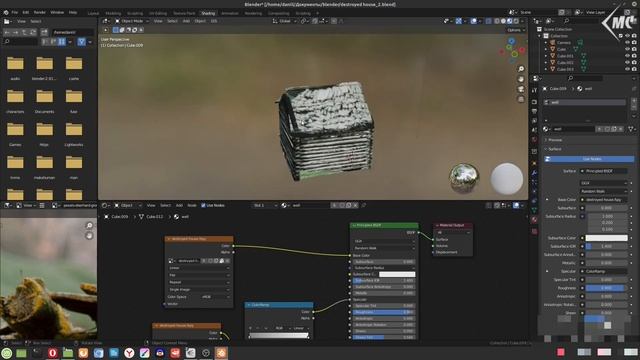
Task: Hide Cube.002 with its eye icon
Action: coord(627,62)
